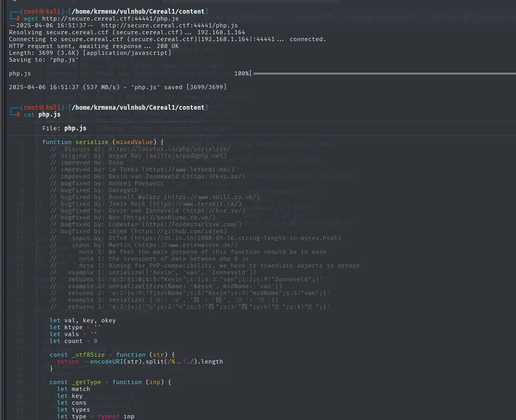516x420 pixels.
Task: Click 'connected.' at the end of the connecting line
Action: pyautogui.click(x=308, y=39)
